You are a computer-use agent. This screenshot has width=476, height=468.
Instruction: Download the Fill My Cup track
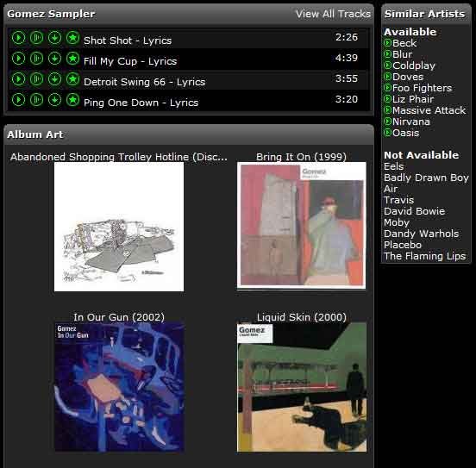pyautogui.click(x=54, y=59)
